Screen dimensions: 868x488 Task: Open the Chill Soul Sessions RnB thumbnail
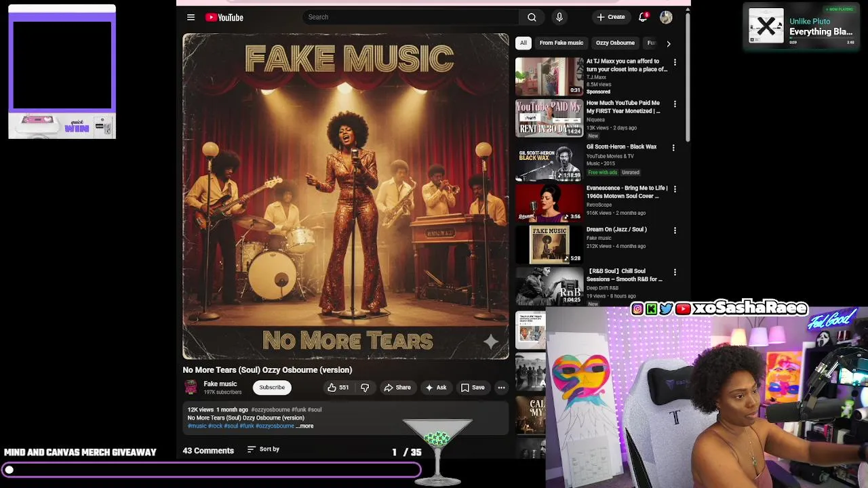coord(549,286)
